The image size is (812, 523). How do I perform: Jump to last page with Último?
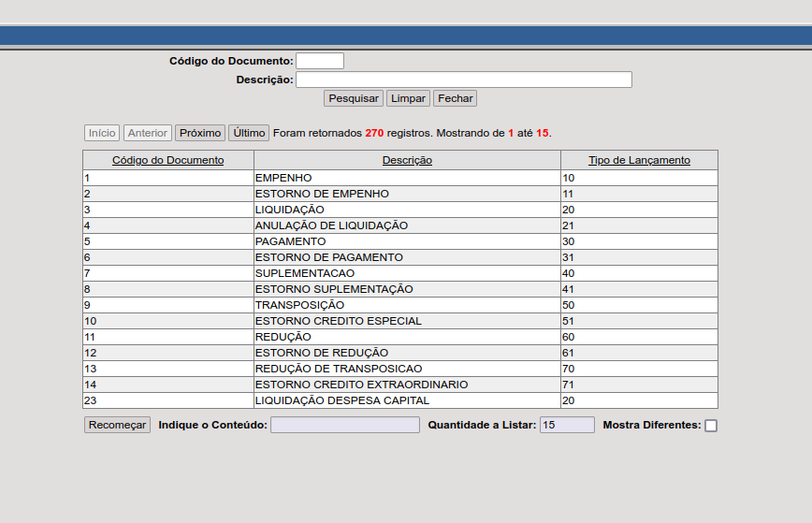tap(249, 133)
